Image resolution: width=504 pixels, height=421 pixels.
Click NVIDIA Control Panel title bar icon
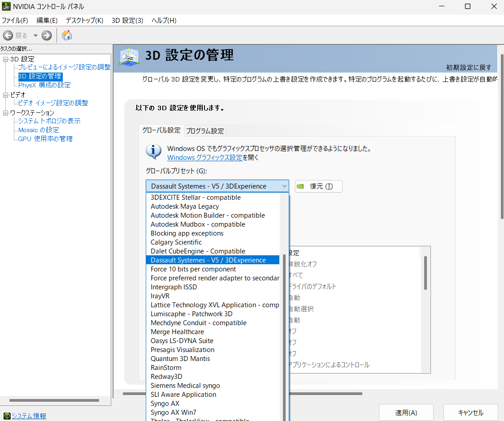point(6,6)
